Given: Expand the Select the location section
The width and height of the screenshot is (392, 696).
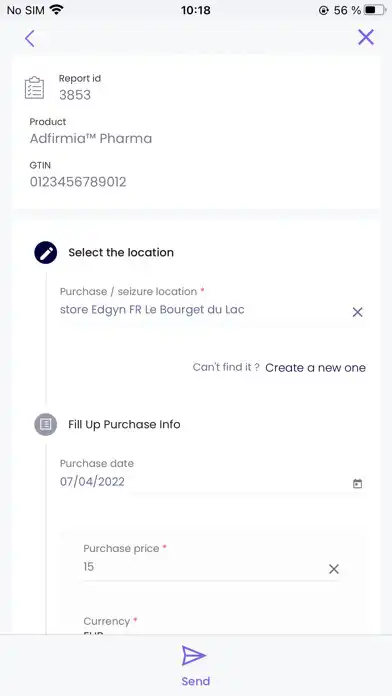Looking at the screenshot, I should [121, 253].
